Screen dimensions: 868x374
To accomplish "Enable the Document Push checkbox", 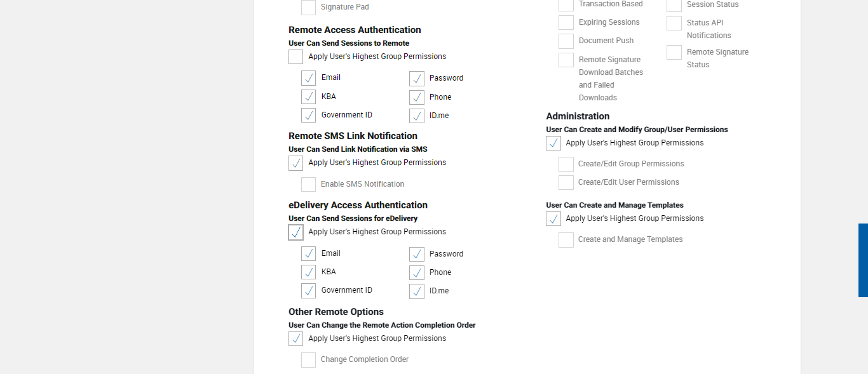I will pos(566,41).
